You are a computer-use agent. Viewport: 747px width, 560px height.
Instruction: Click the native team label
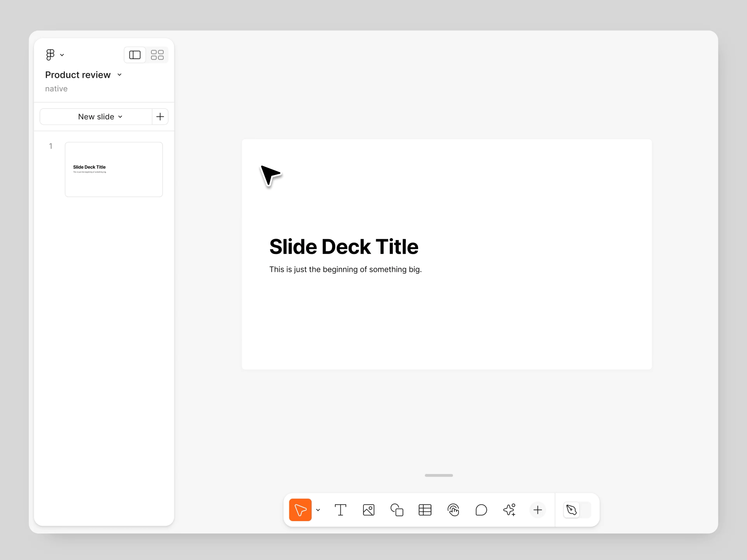click(56, 89)
